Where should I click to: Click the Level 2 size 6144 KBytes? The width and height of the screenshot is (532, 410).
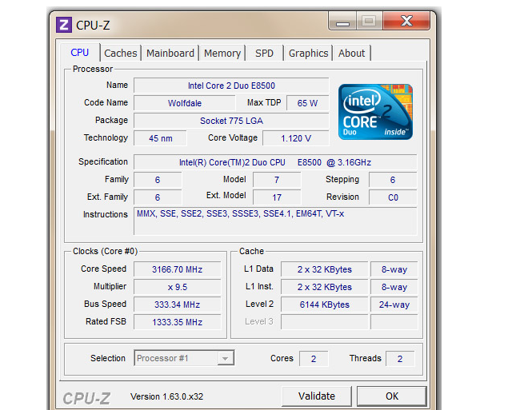[325, 305]
